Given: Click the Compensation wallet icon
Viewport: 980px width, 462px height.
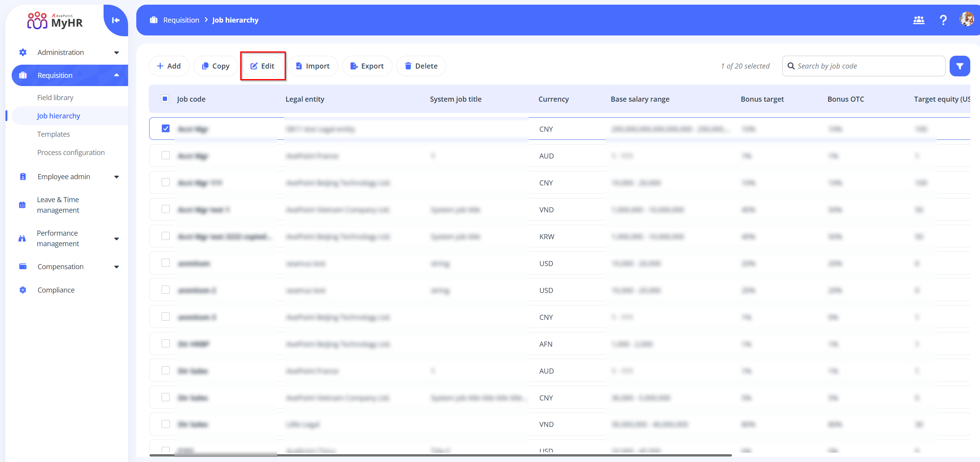Looking at the screenshot, I should pyautogui.click(x=23, y=266).
